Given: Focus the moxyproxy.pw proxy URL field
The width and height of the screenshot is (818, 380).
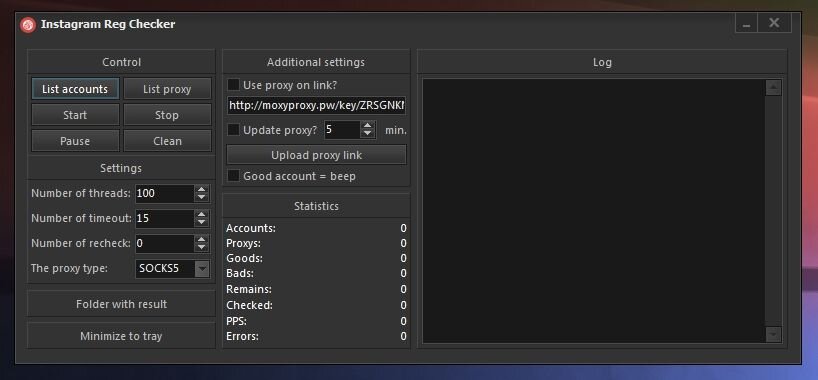Looking at the screenshot, I should pyautogui.click(x=316, y=105).
